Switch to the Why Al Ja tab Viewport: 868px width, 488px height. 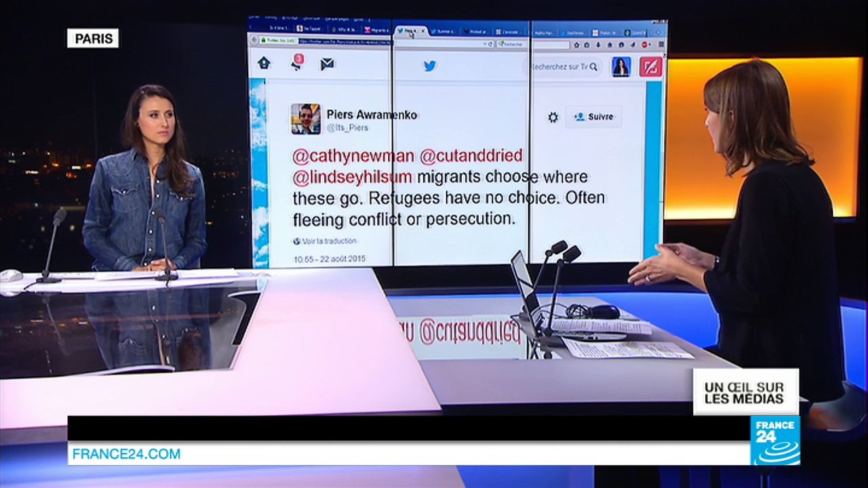tap(345, 30)
